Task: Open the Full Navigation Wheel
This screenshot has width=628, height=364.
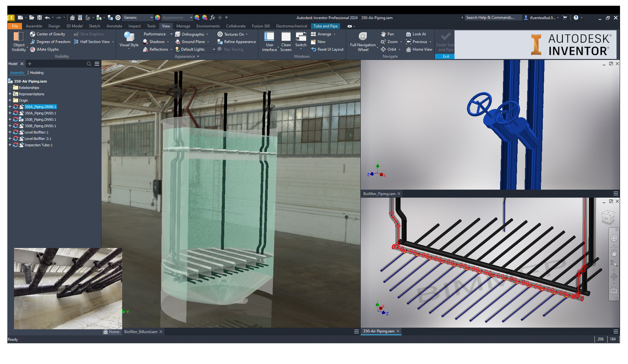Action: [x=363, y=37]
